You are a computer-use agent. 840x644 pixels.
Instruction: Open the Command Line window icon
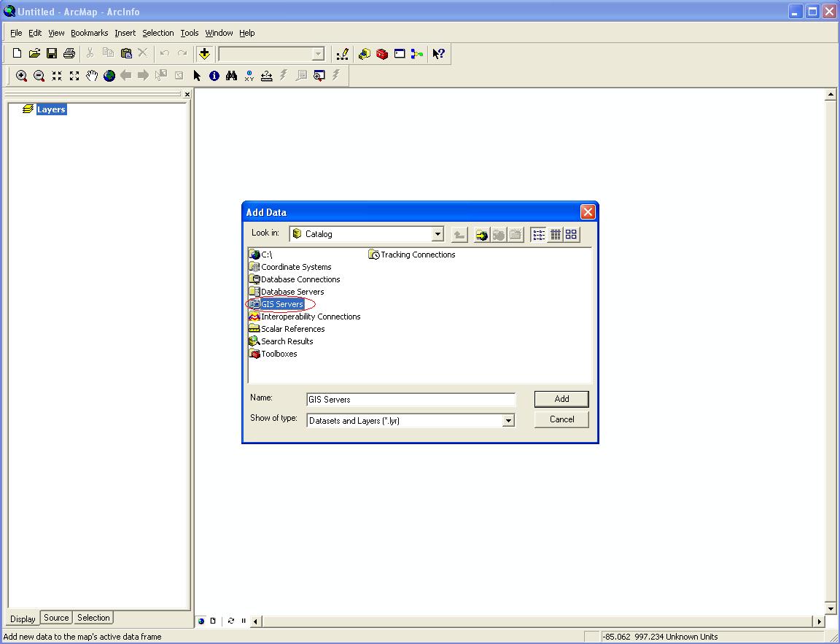tap(400, 53)
